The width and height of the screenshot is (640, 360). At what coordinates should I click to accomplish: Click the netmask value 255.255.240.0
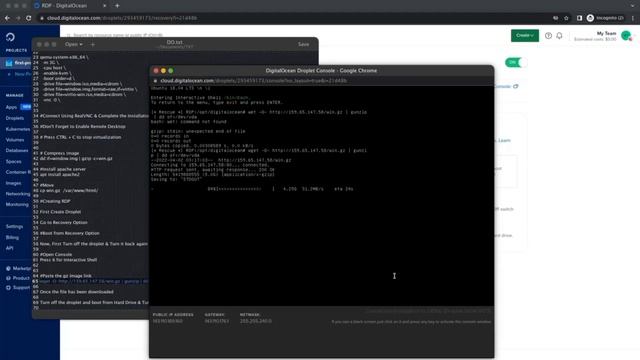tap(256, 321)
